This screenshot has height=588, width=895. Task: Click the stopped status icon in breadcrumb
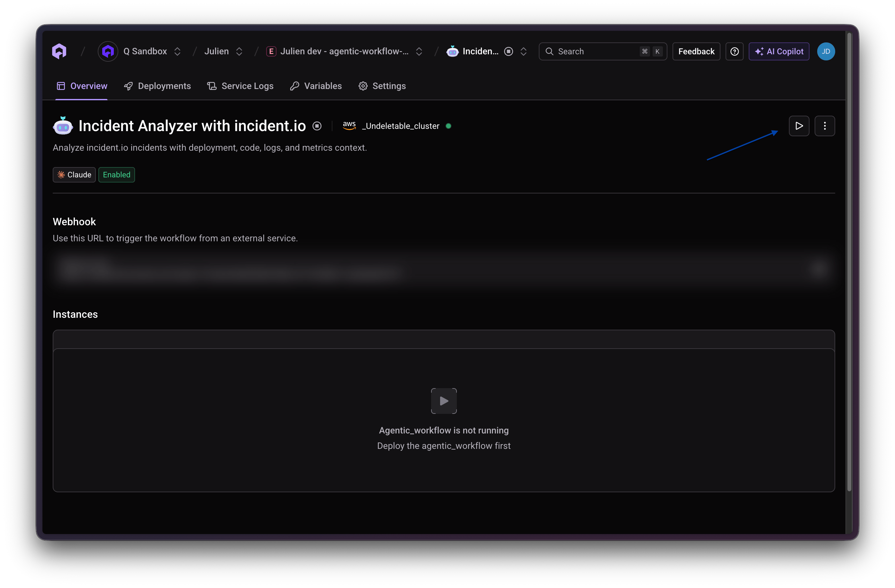(508, 51)
